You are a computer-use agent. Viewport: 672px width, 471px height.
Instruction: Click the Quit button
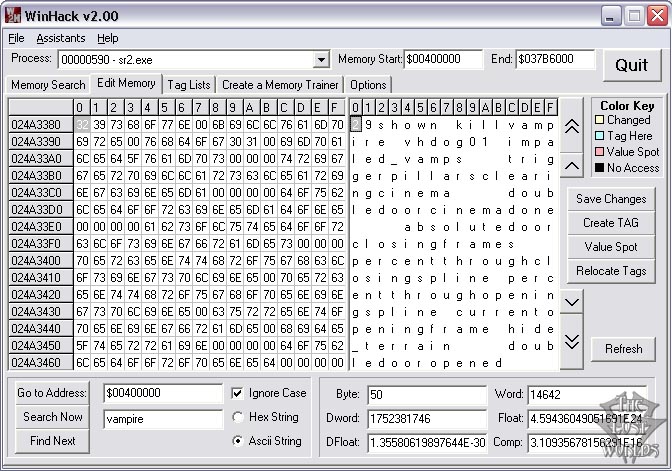[632, 65]
